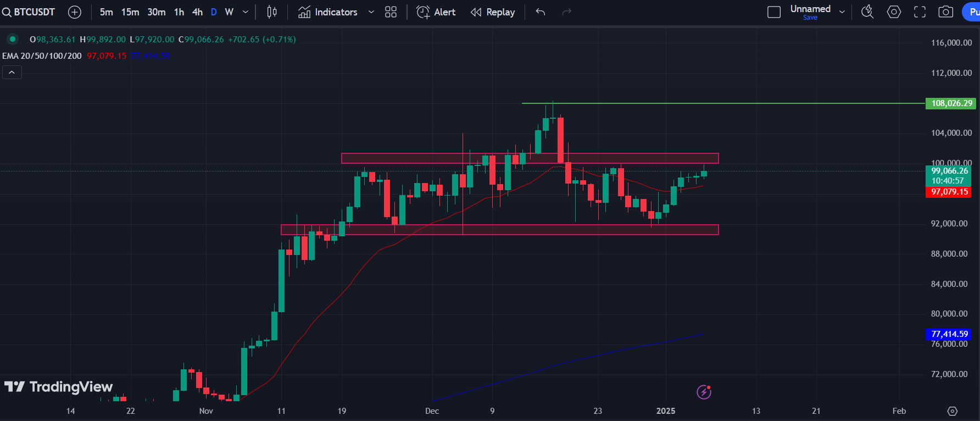The image size is (980, 421).
Task: Open chart settings hexagon icon
Action: click(x=894, y=12)
